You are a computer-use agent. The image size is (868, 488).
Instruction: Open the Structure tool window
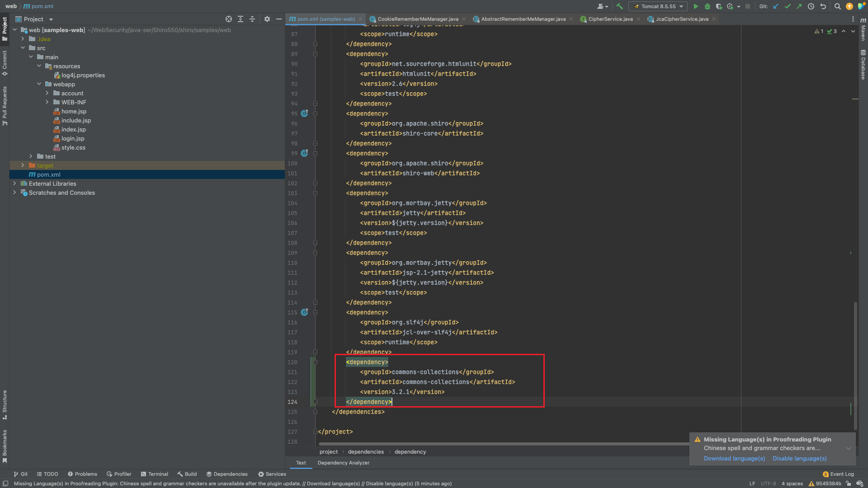5,404
